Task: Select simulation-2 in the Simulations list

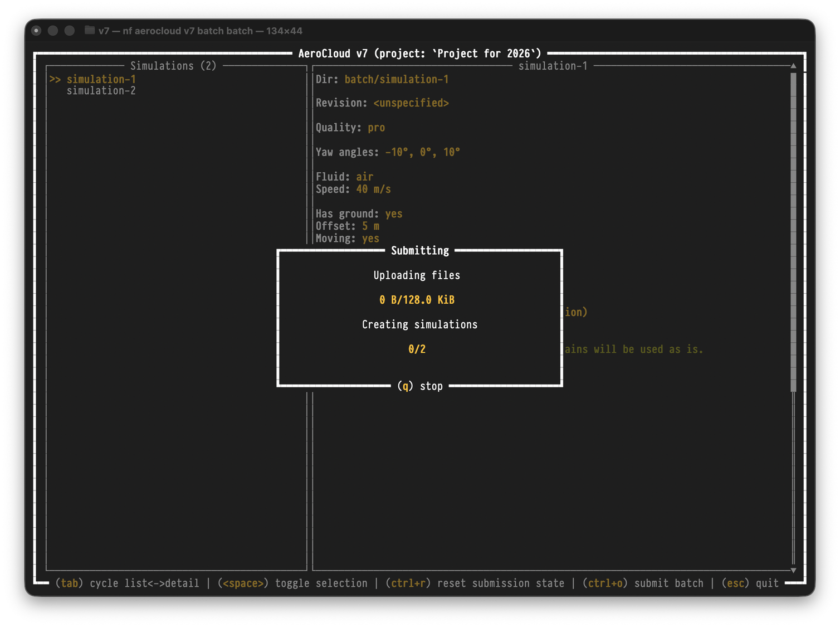Action: 101,91
